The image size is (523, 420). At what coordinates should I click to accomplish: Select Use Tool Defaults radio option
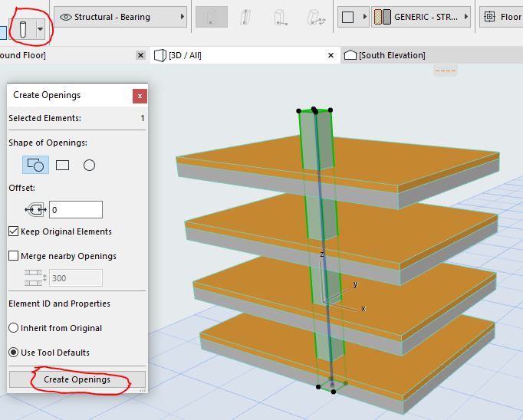pyautogui.click(x=14, y=353)
